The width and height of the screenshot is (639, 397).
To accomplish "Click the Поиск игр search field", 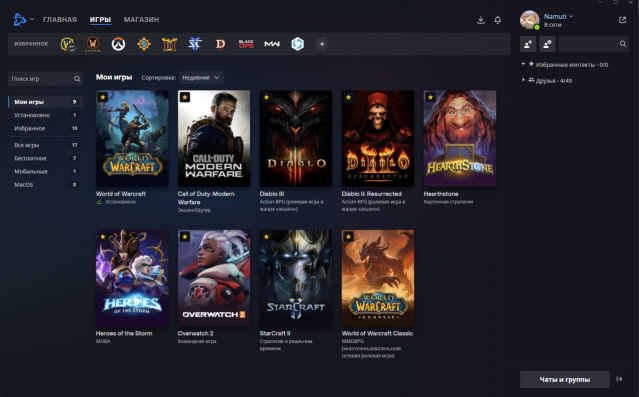I will (x=45, y=79).
